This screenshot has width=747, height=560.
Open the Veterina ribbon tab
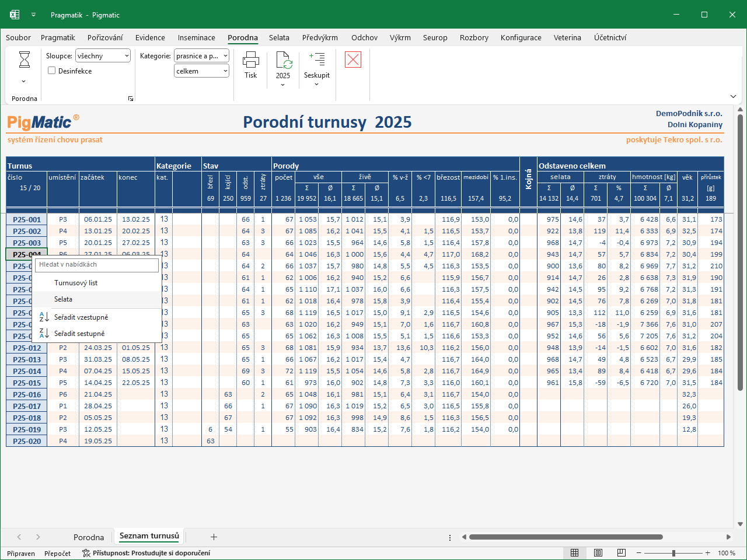click(567, 37)
